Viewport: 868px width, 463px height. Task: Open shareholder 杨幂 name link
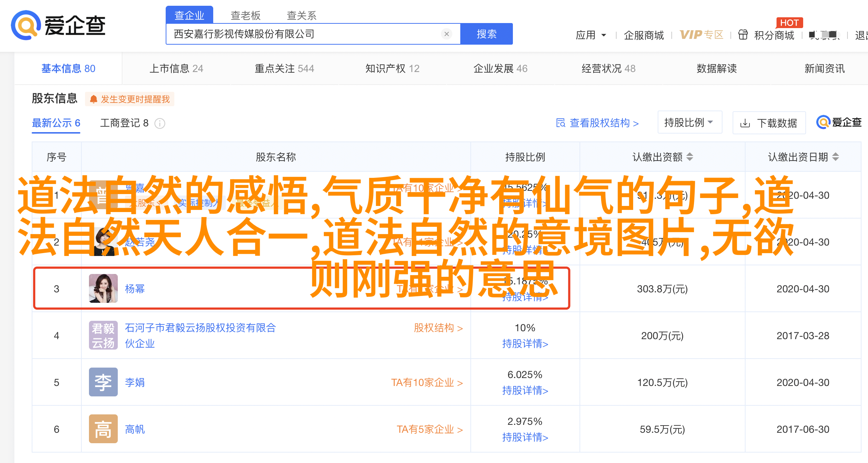point(135,289)
